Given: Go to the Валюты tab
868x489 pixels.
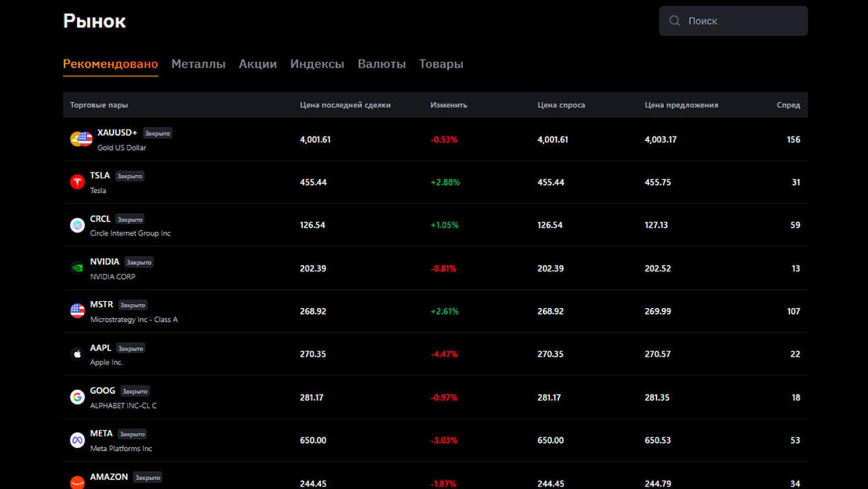Looking at the screenshot, I should pos(381,64).
